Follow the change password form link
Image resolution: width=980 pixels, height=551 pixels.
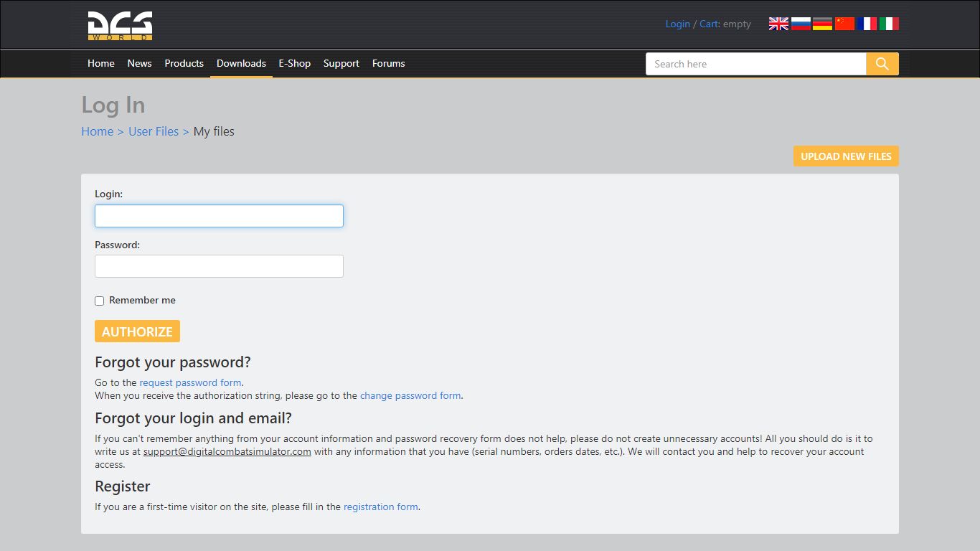pyautogui.click(x=410, y=395)
